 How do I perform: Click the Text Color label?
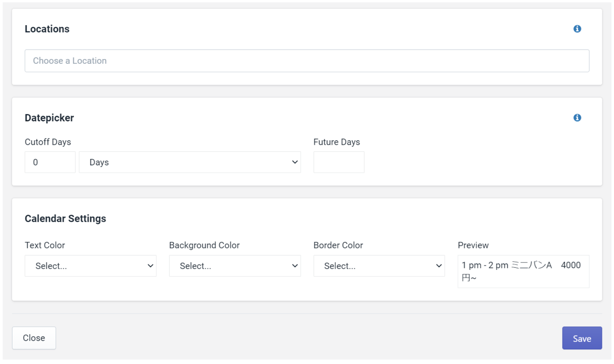45,245
